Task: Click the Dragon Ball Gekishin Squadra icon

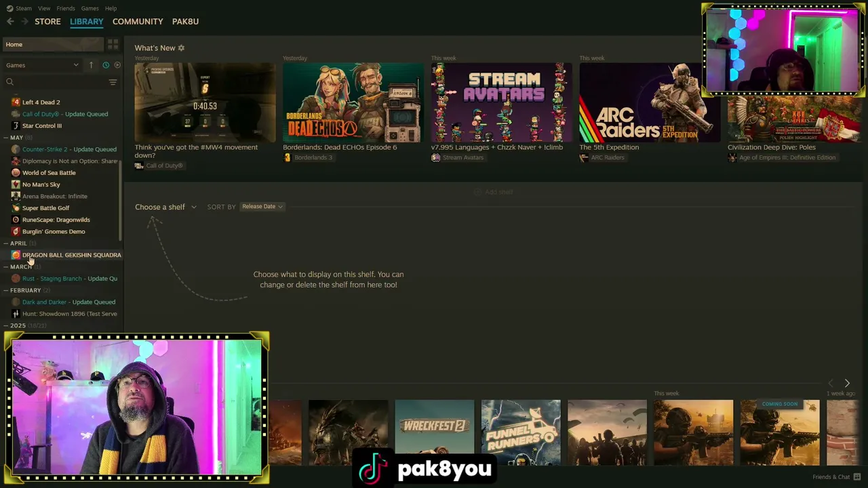Action: 16,255
